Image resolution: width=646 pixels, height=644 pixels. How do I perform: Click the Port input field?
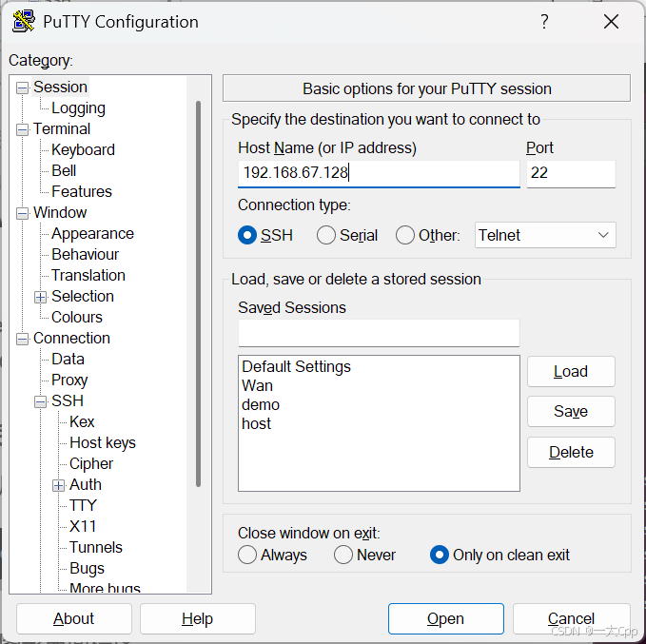[571, 173]
